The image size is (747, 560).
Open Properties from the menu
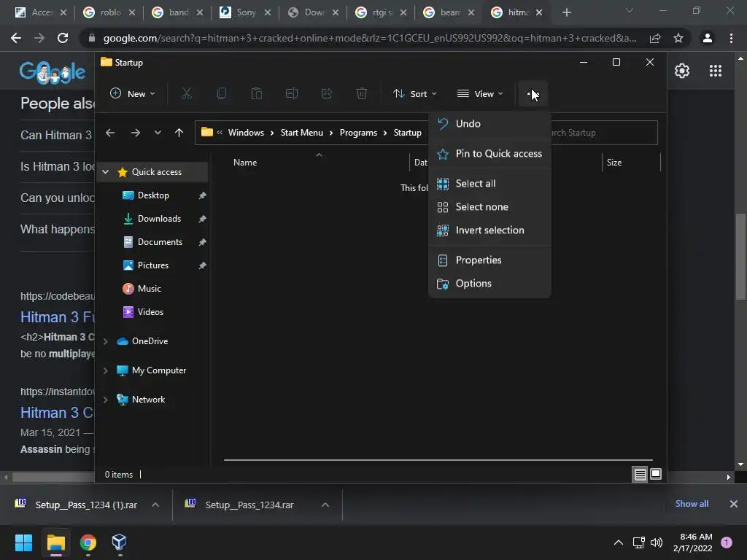tap(489, 260)
